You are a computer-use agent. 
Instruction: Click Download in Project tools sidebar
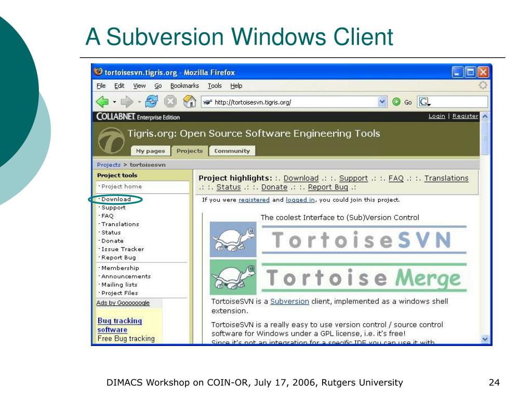116,199
